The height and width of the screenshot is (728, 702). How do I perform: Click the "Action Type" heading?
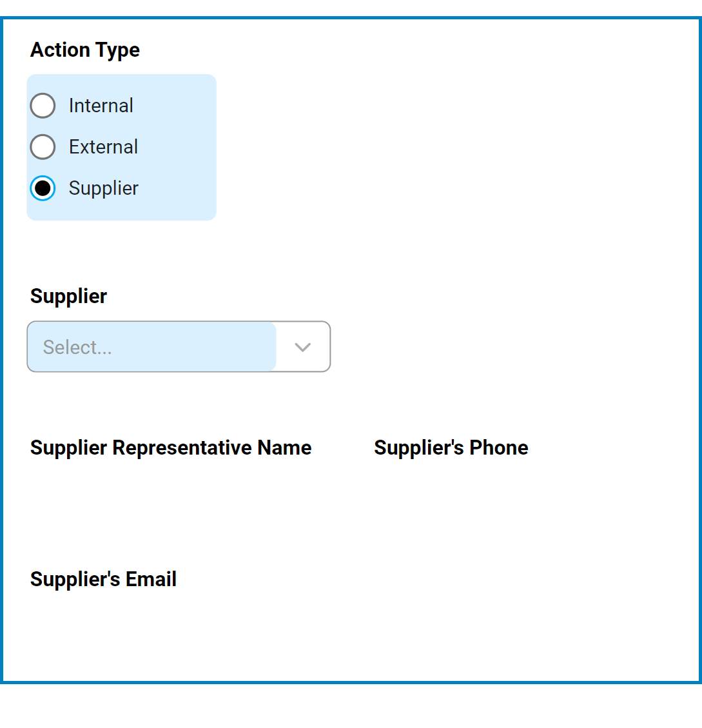point(85,50)
